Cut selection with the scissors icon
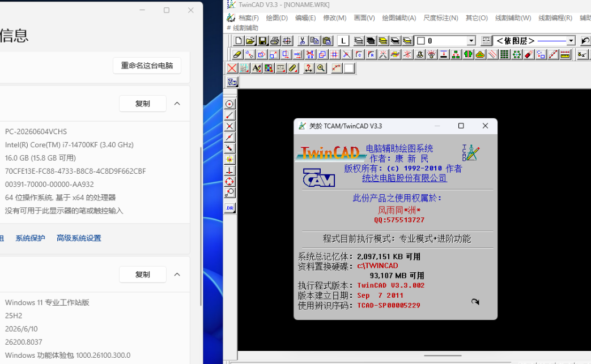This screenshot has width=591, height=364. (302, 41)
